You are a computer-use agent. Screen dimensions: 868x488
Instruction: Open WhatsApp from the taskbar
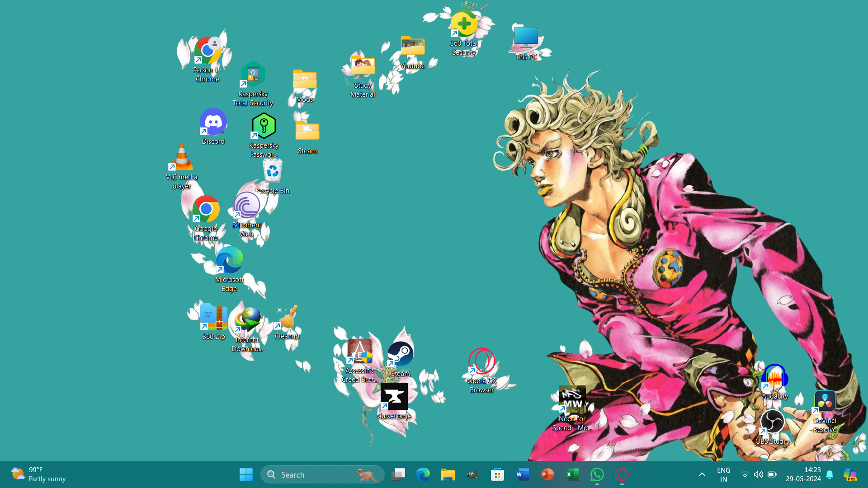tap(597, 474)
